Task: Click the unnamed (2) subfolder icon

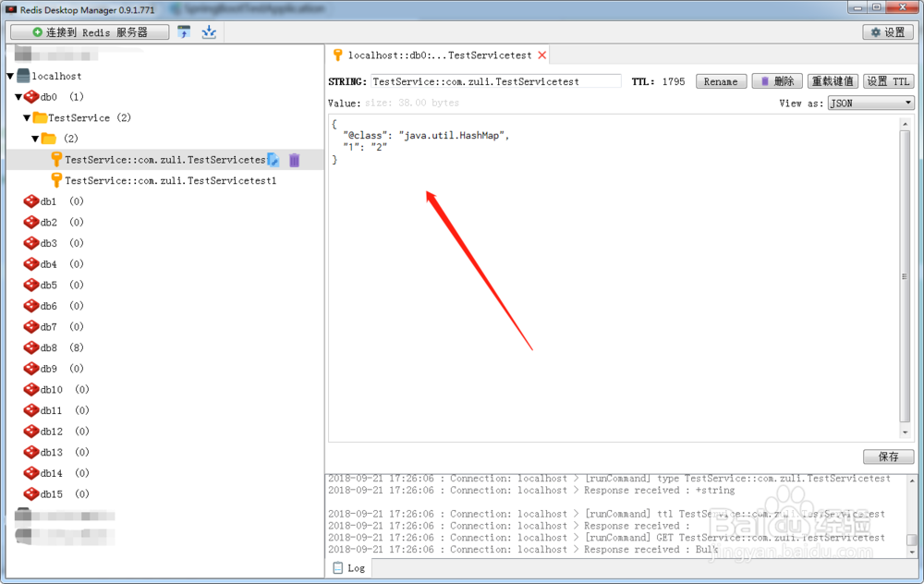Action: 48,139
